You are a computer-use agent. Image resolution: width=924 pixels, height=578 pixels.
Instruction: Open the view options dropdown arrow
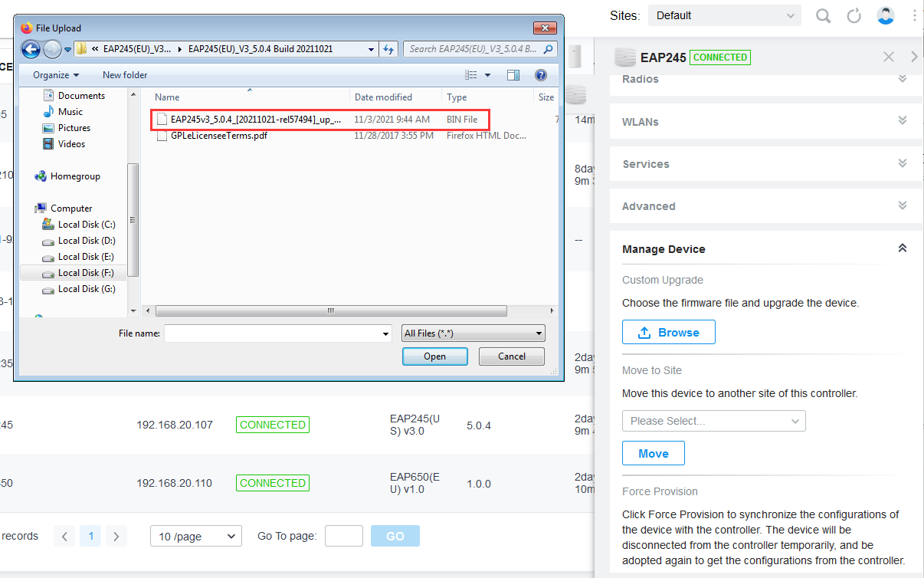tap(487, 75)
